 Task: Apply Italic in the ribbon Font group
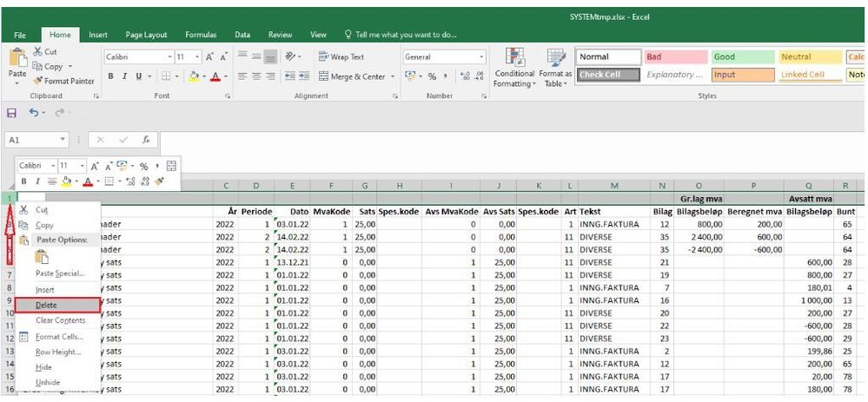click(x=124, y=76)
